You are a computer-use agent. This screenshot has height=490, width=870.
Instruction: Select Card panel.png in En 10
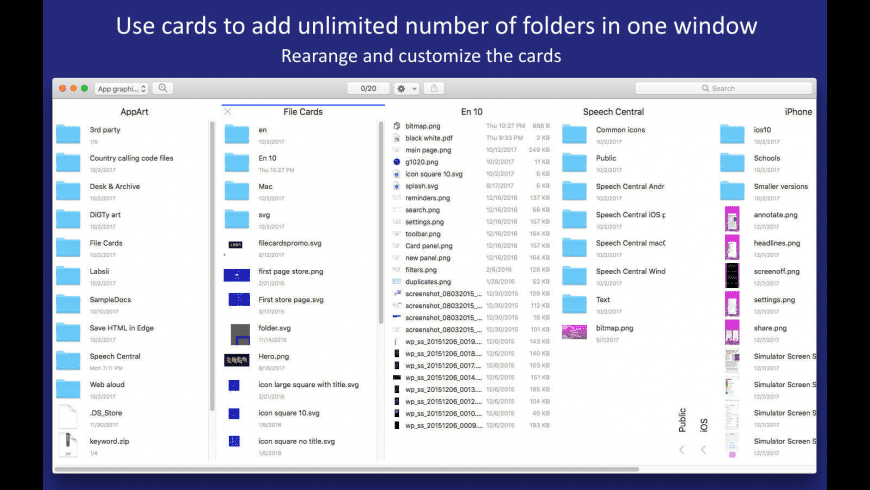point(429,246)
